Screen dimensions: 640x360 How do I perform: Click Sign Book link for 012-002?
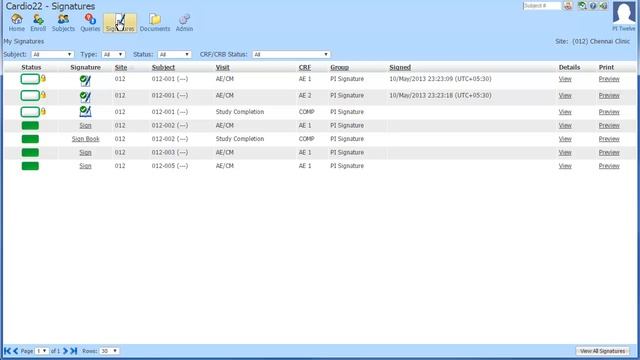pyautogui.click(x=85, y=139)
